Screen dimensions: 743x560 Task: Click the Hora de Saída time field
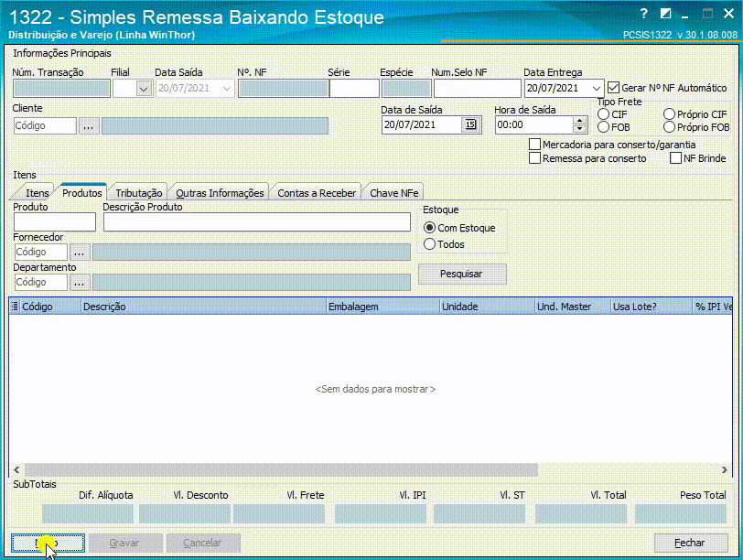(533, 125)
